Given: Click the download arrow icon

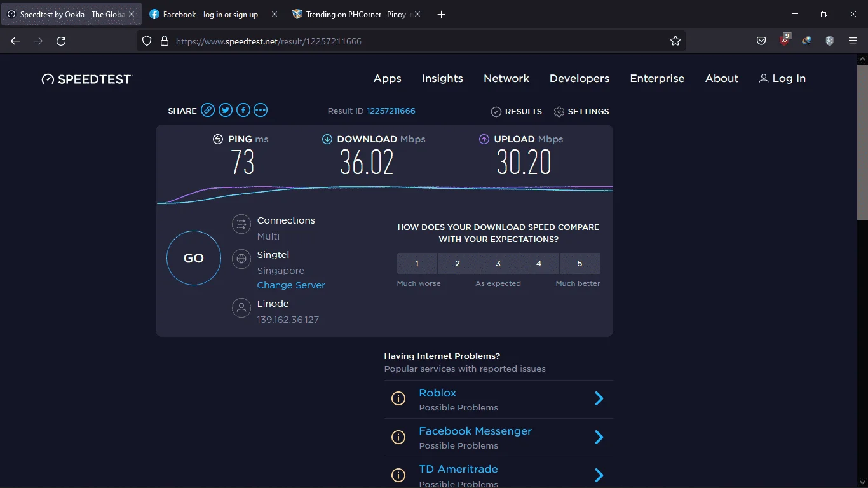Looking at the screenshot, I should pos(327,139).
